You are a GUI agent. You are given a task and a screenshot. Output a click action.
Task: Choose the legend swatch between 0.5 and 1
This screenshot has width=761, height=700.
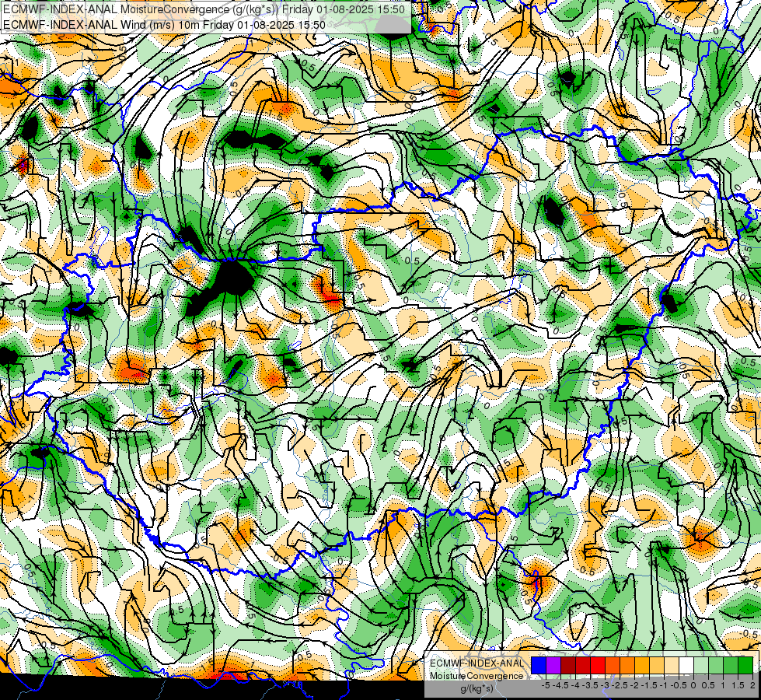click(x=716, y=665)
